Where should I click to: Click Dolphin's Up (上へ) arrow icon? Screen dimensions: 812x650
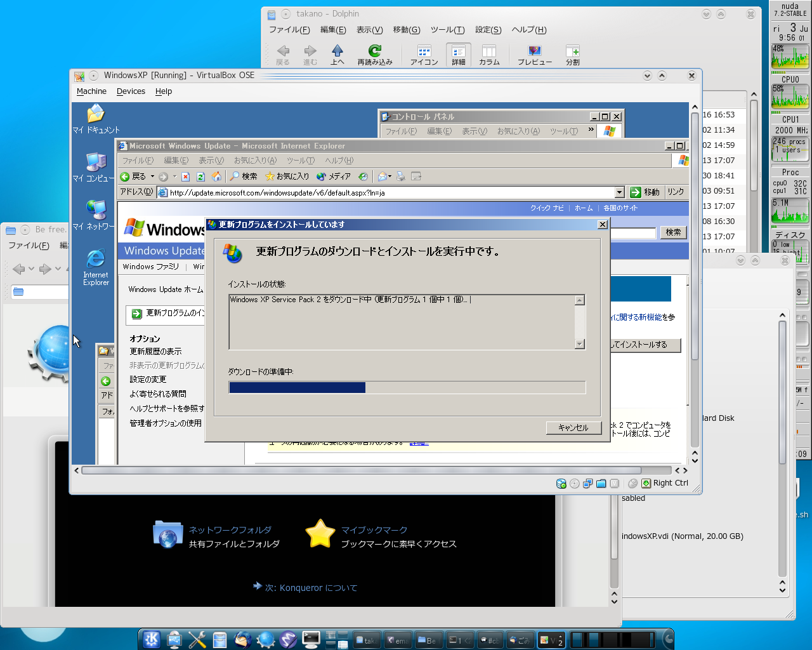(x=337, y=55)
